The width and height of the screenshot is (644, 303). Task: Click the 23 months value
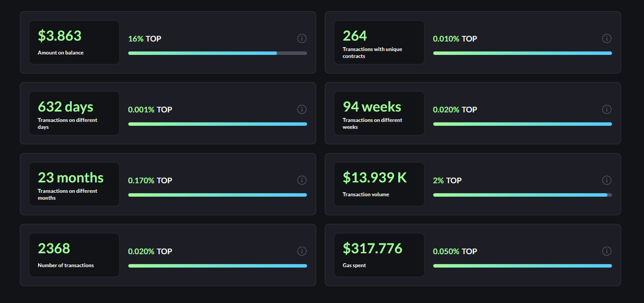(x=71, y=178)
